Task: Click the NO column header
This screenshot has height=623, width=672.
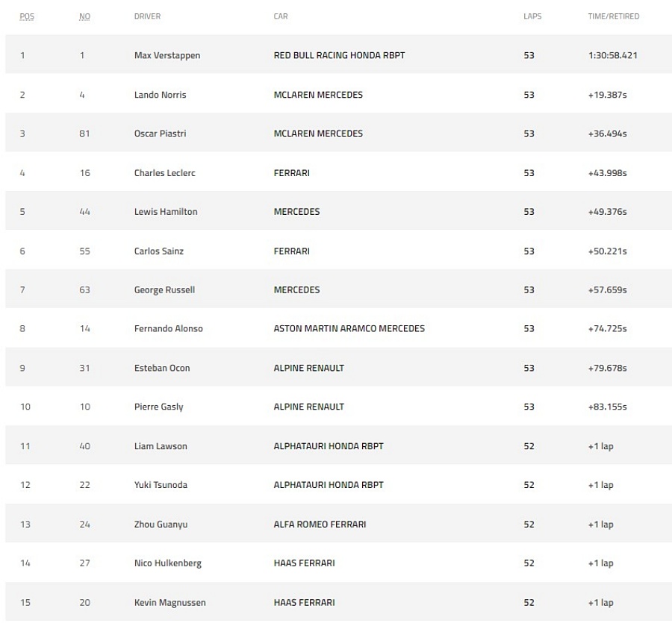Action: [x=84, y=16]
